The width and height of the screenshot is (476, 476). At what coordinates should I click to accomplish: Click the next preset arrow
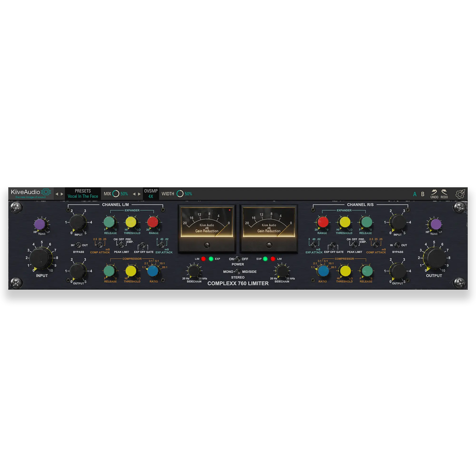click(x=62, y=194)
